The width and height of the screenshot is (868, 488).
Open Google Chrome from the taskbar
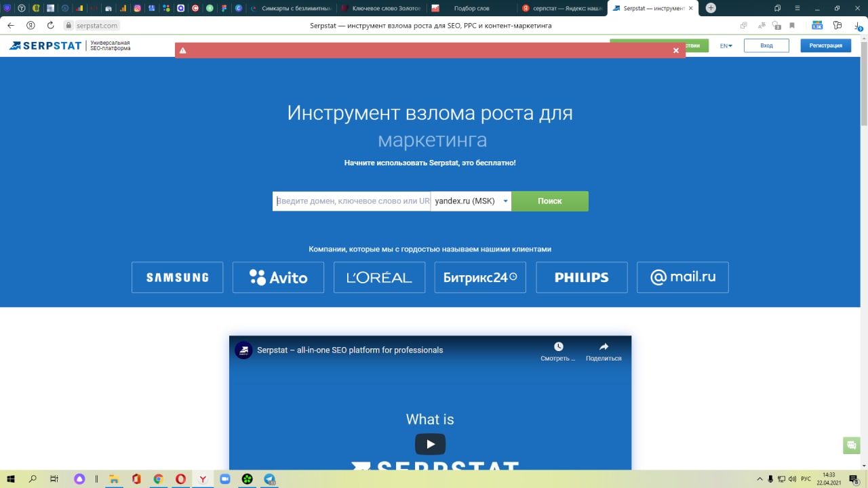pyautogui.click(x=158, y=479)
